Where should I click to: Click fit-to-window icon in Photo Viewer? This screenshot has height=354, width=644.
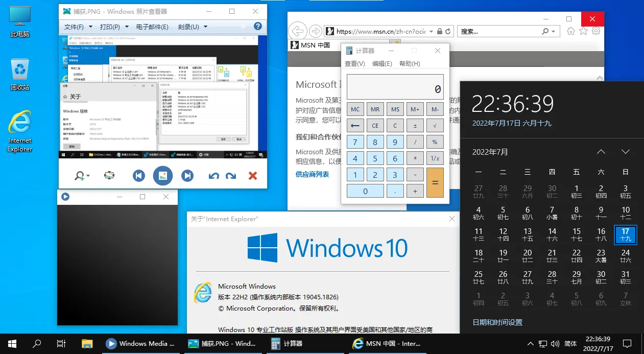pos(109,176)
